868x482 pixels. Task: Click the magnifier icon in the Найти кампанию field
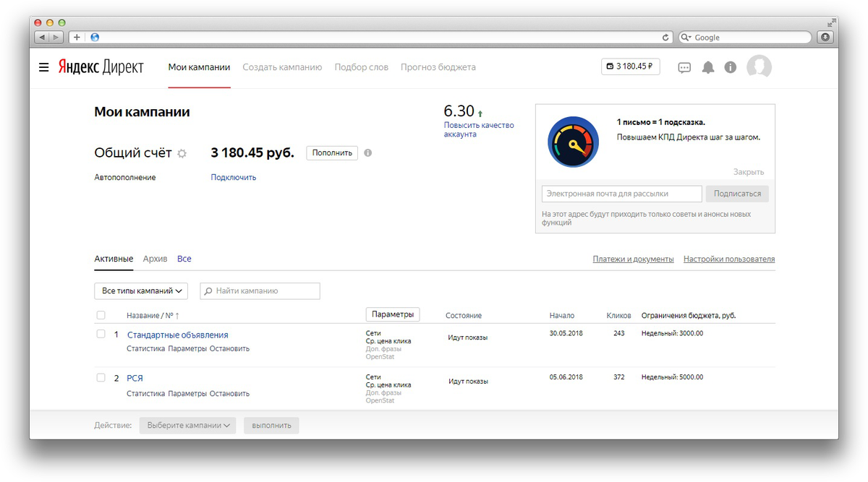pyautogui.click(x=208, y=291)
